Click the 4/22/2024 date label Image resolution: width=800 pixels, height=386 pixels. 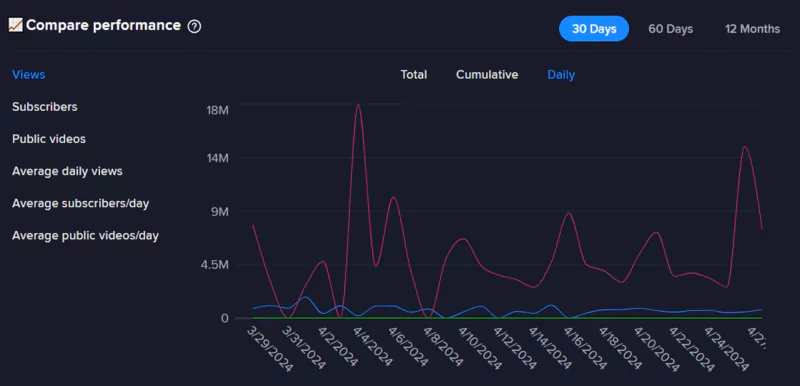pos(692,348)
